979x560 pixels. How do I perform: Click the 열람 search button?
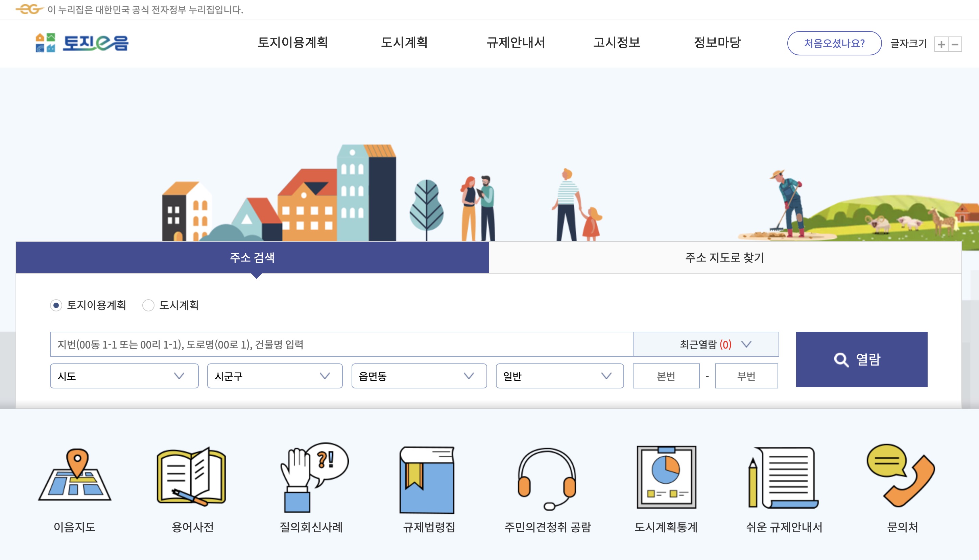tap(861, 360)
